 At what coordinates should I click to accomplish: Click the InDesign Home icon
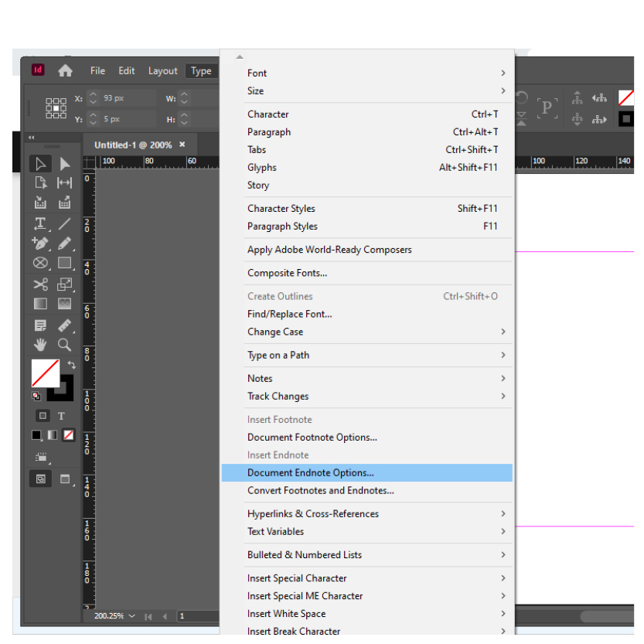click(65, 70)
